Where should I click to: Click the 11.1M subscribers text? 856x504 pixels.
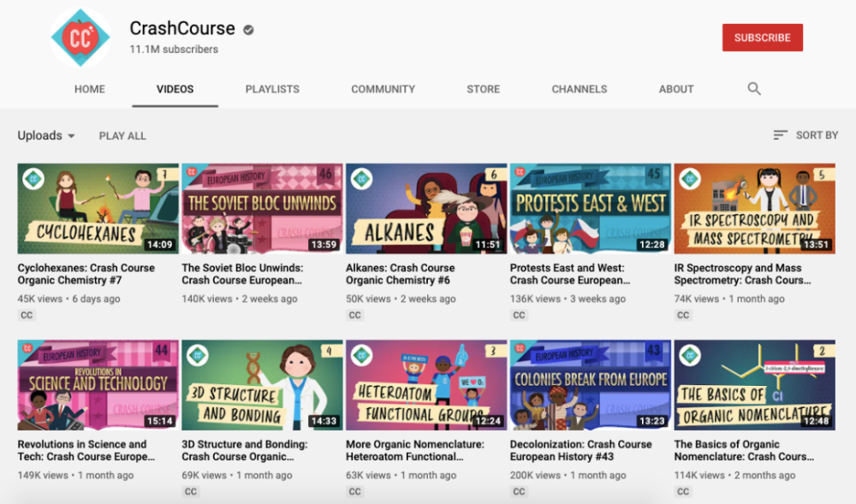(174, 49)
